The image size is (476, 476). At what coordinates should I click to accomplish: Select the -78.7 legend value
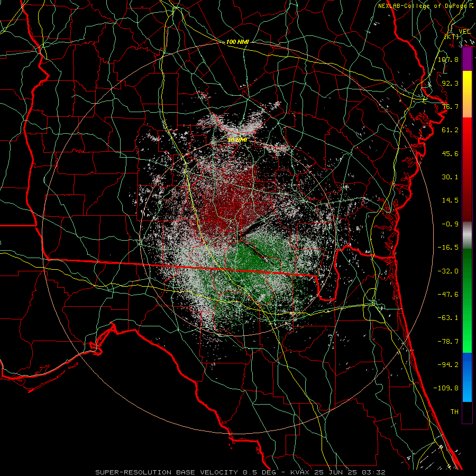(x=448, y=342)
